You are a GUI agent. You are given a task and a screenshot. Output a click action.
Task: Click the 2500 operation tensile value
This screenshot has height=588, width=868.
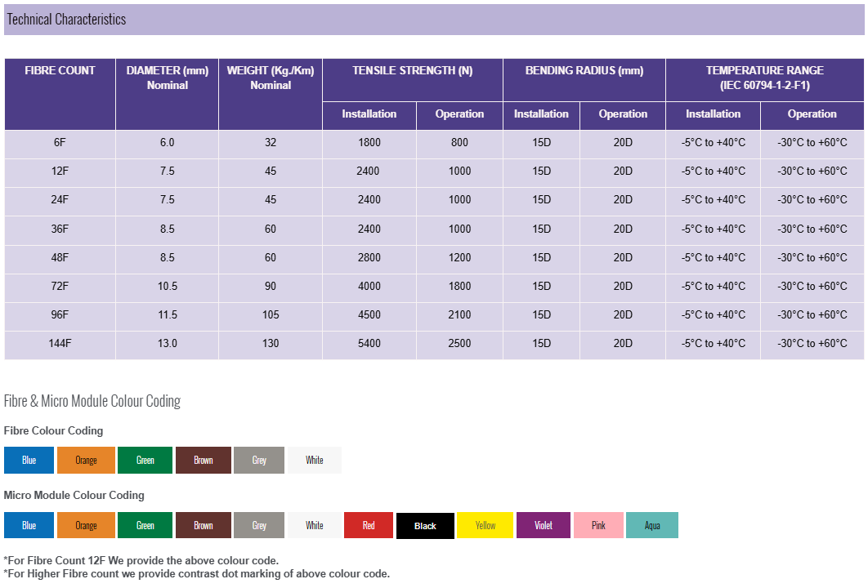(459, 344)
